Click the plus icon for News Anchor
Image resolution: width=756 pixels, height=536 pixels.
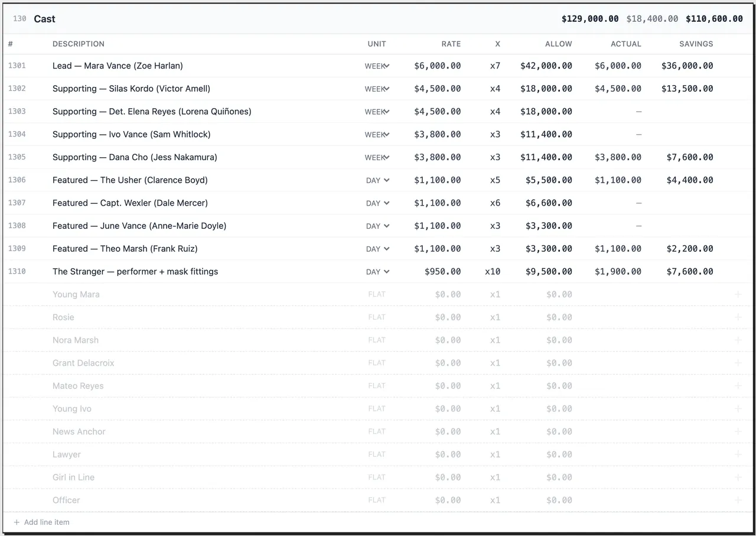738,431
